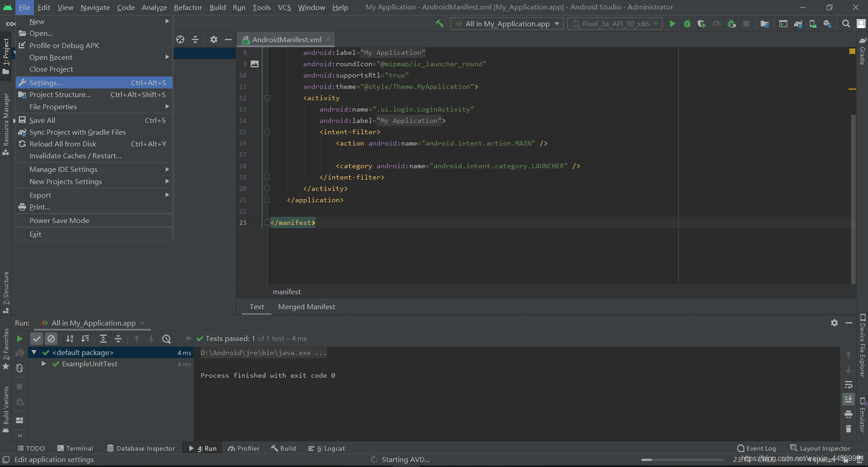Open the Database Inspector tool window
The width and height of the screenshot is (868, 467).
point(141,448)
